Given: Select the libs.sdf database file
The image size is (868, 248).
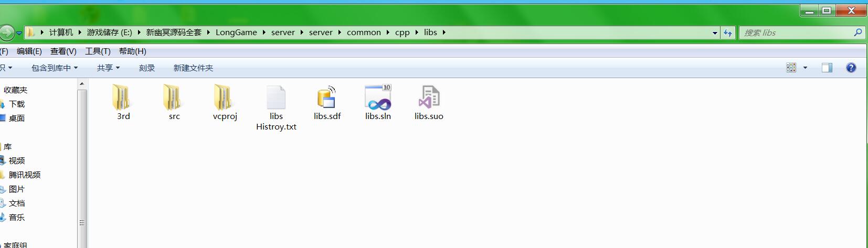Looking at the screenshot, I should coord(327,99).
